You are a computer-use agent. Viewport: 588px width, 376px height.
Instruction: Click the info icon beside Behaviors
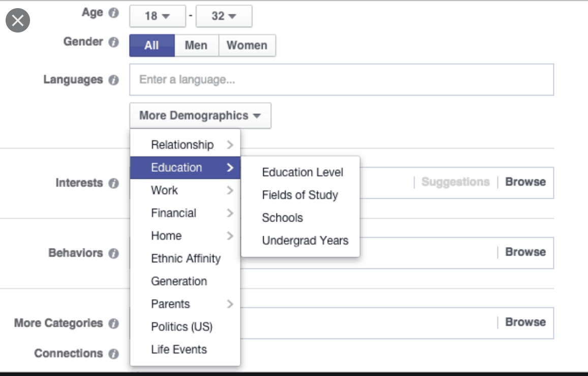pyautogui.click(x=114, y=254)
